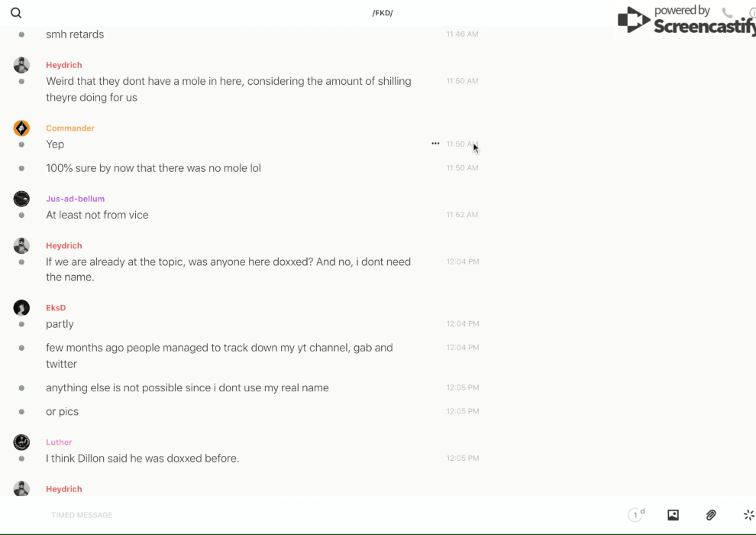Viewport: 756px width, 535px height.
Task: Open Jus-ad-bellum's avatar picture
Action: coord(21,199)
